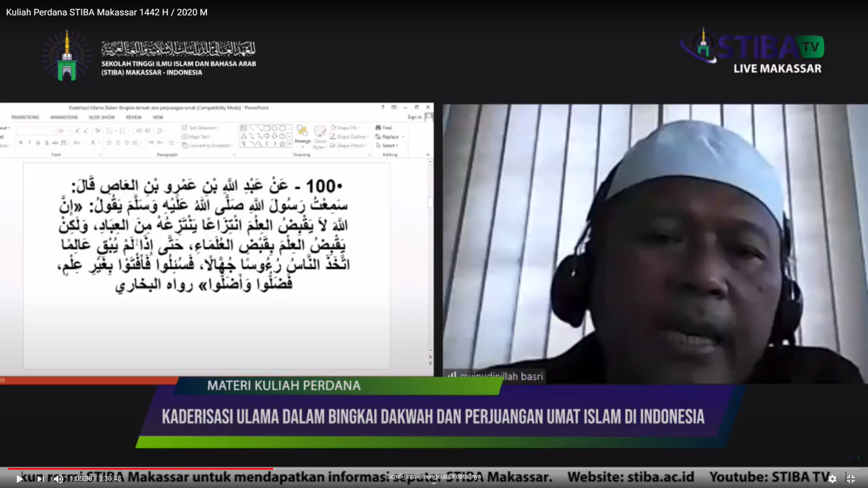Click Sign in link in PowerPoint
This screenshot has height=488, width=868.
coord(415,117)
